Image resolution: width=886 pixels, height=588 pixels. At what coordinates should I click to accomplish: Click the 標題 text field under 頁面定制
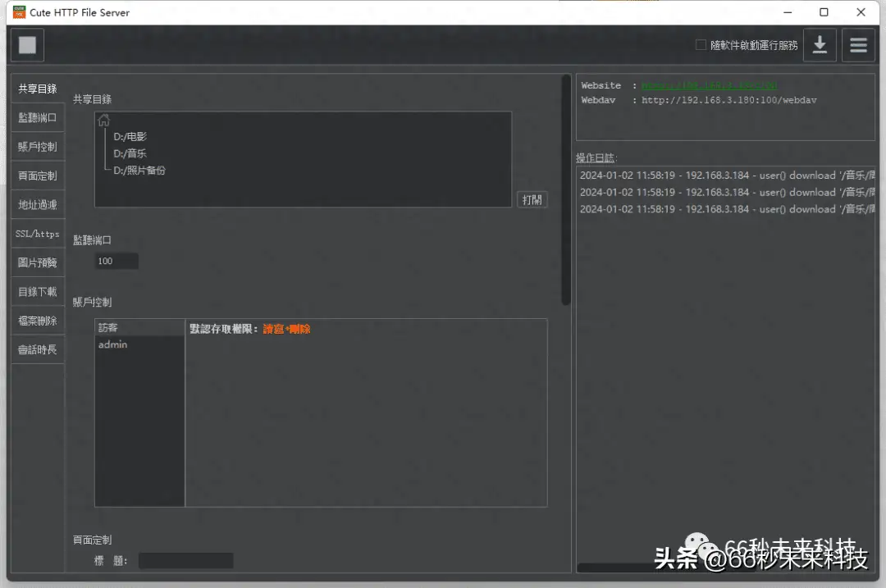[x=185, y=560]
